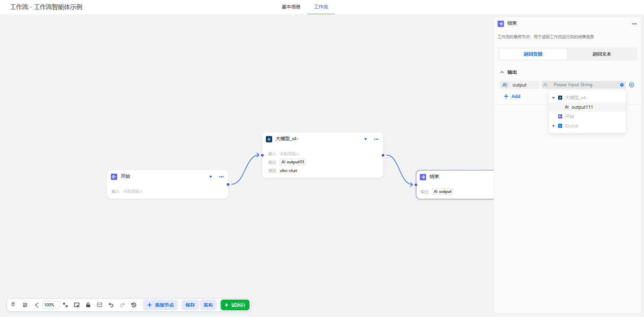Click the auto-layout grid icon in toolbar
The height and width of the screenshot is (317, 644).
pos(25,305)
